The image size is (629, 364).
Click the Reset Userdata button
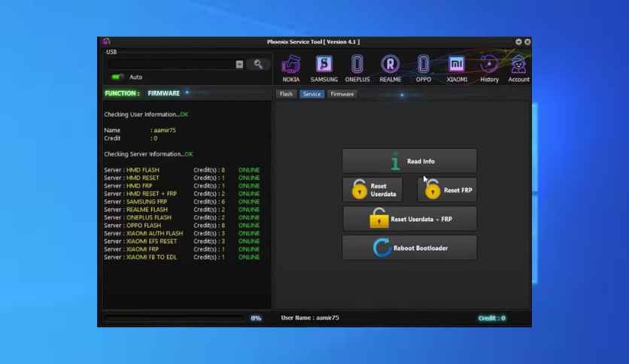coord(372,190)
